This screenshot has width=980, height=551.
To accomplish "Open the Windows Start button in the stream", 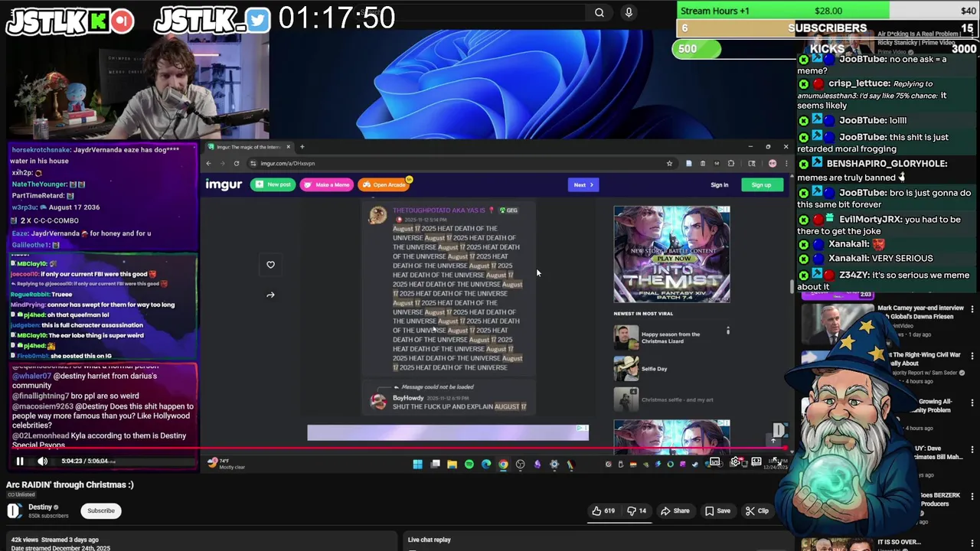I will pyautogui.click(x=417, y=464).
